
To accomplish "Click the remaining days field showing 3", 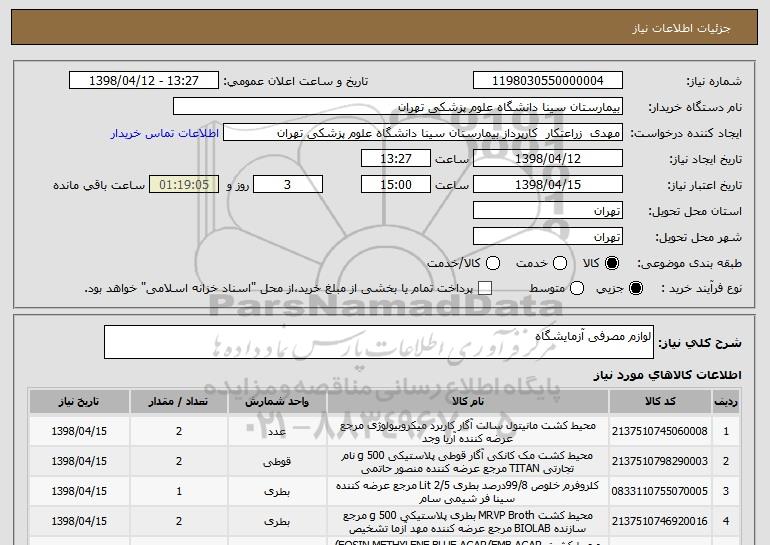I will pos(288,185).
